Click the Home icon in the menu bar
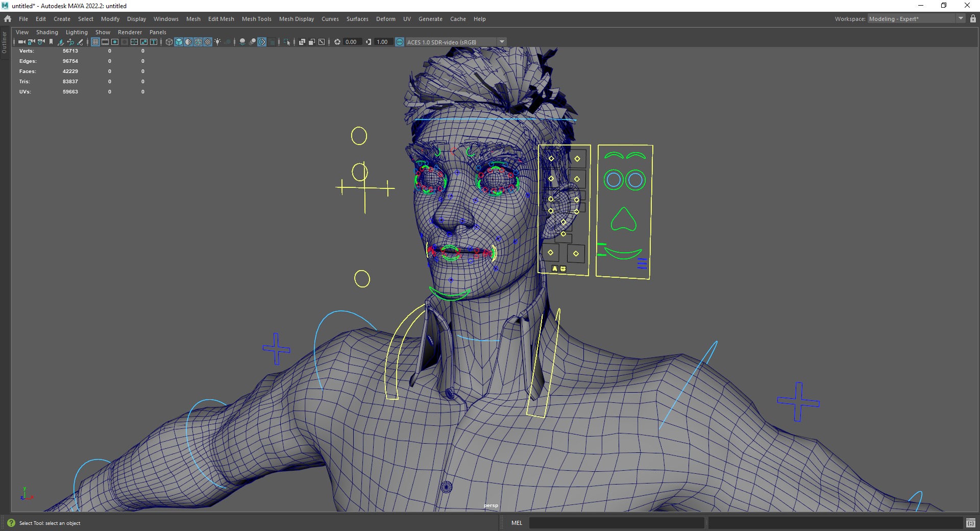The image size is (980, 531). click(x=8, y=19)
